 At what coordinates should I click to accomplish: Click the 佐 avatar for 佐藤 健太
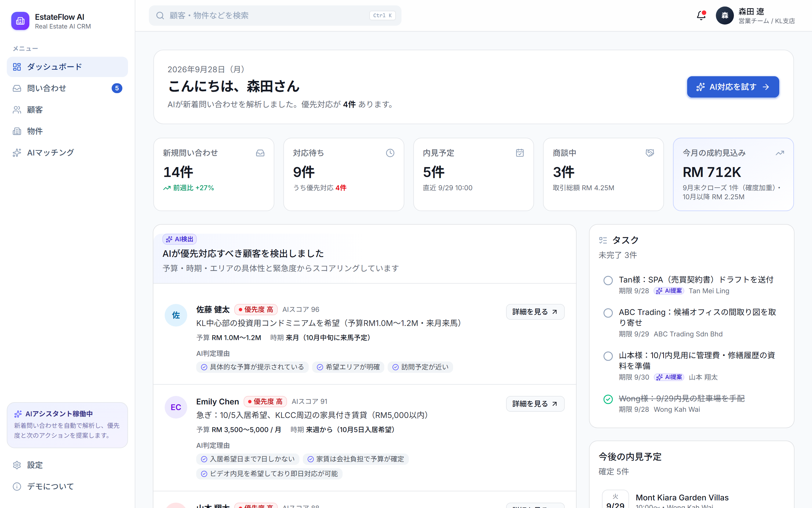(x=176, y=315)
